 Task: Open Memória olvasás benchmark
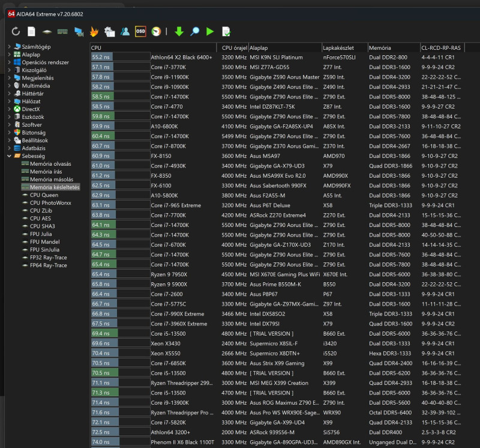click(50, 163)
